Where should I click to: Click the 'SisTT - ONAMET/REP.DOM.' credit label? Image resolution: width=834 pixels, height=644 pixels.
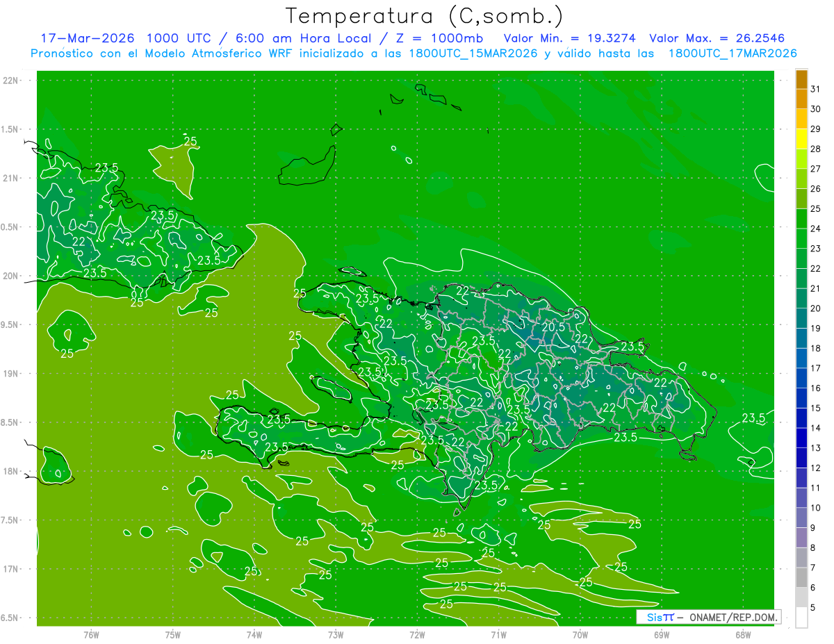709,617
